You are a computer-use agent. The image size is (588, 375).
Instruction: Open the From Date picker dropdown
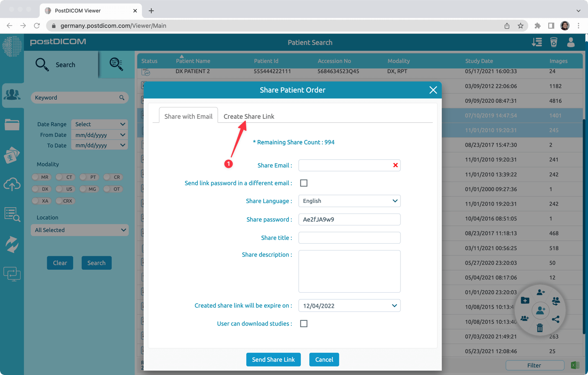click(100, 135)
